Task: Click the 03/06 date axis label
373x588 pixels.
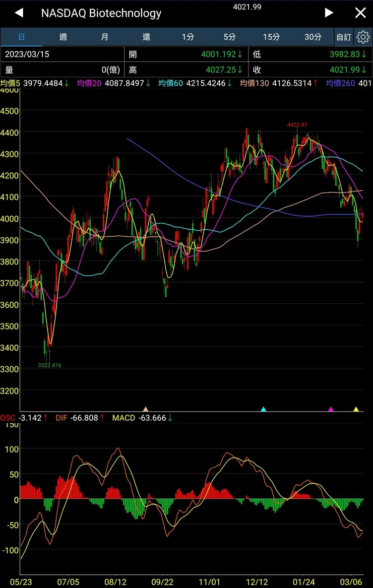Action: 351,582
